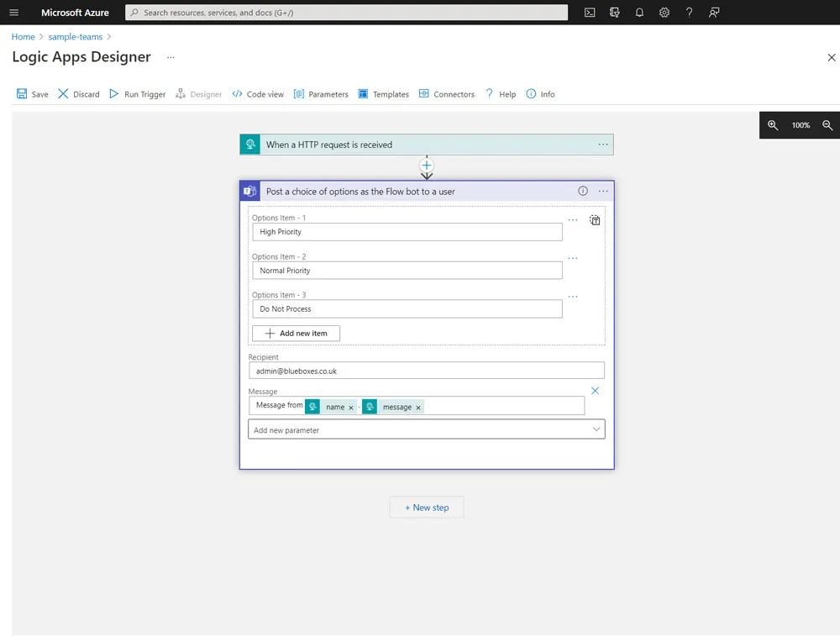Open the Help question mark in top bar
840x637 pixels.
click(x=689, y=13)
